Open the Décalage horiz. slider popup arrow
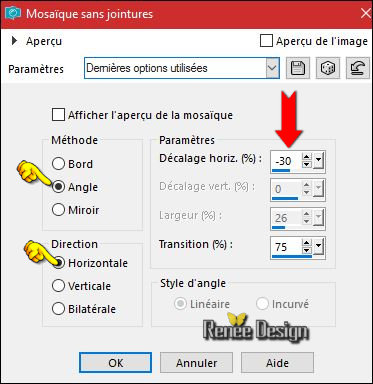373x384 pixels. [x=319, y=160]
